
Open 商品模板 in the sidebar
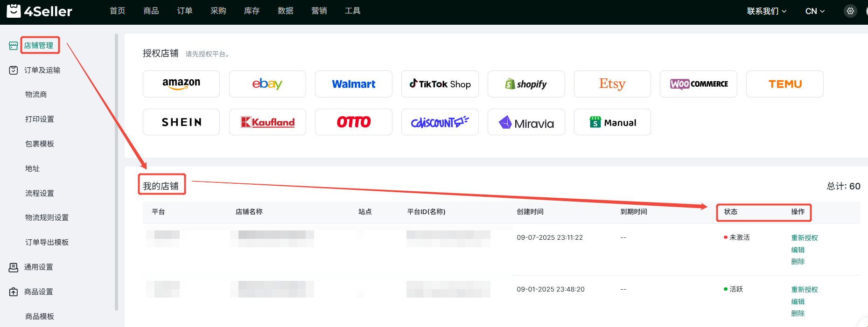coord(40,317)
